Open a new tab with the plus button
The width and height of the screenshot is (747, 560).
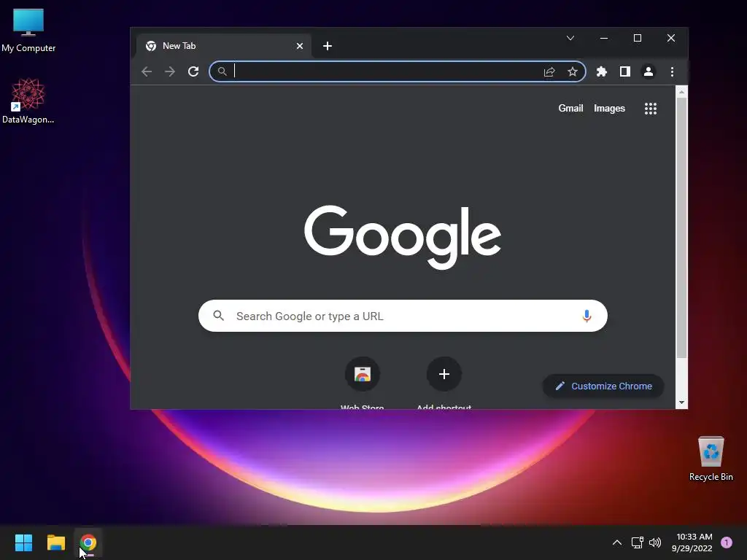(x=328, y=46)
